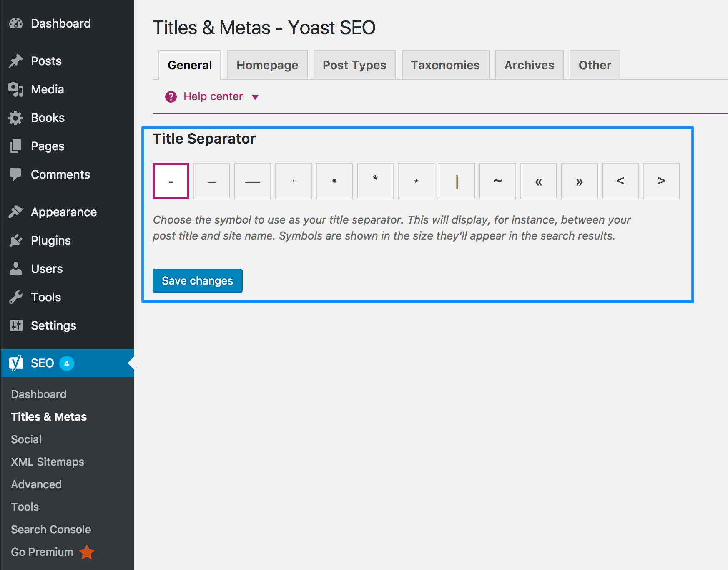This screenshot has width=728, height=570.
Task: Click the SEO notification badge showing 4
Action: coord(67,363)
